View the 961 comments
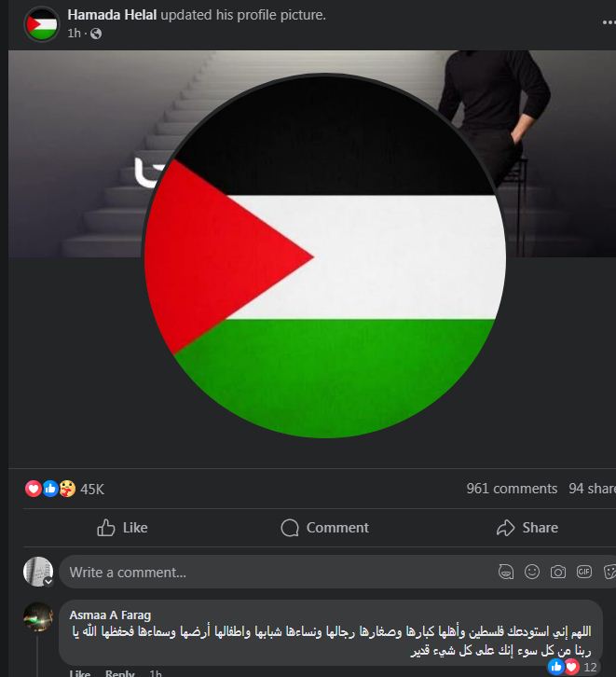This screenshot has width=616, height=677. (512, 489)
